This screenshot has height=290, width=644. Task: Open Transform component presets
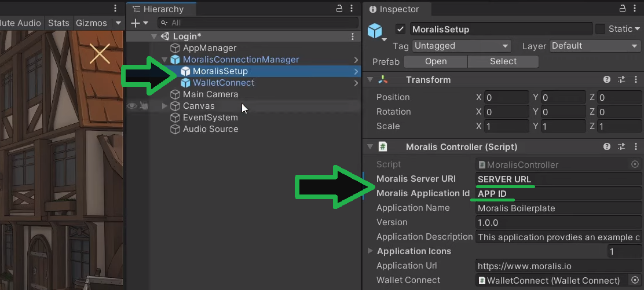(x=621, y=80)
